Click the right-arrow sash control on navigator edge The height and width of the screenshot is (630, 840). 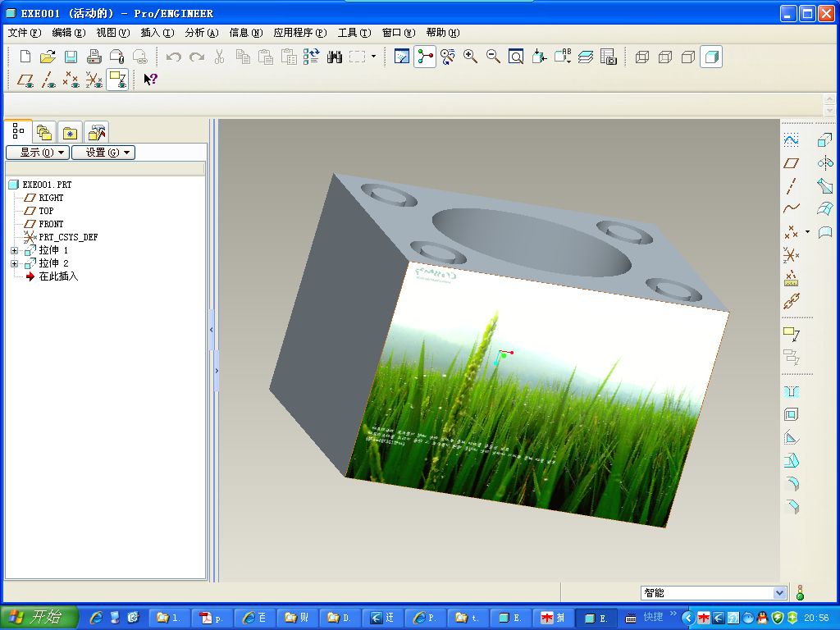click(217, 371)
